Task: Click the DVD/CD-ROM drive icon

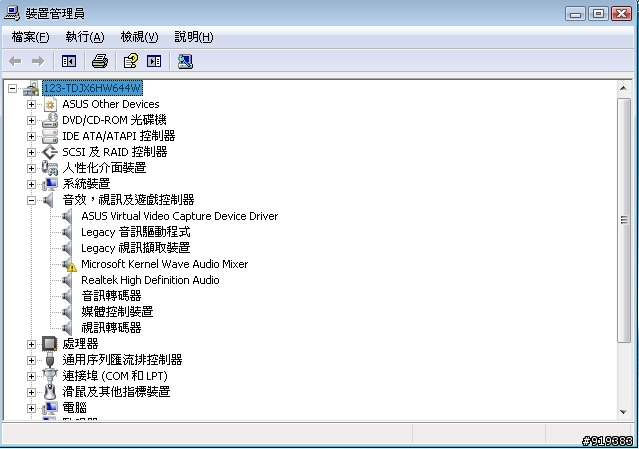Action: [50, 120]
